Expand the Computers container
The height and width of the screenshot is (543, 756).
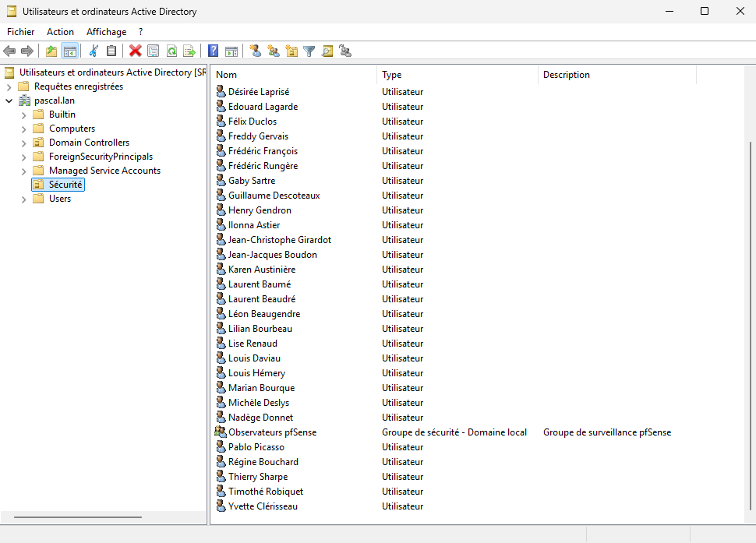click(x=23, y=129)
